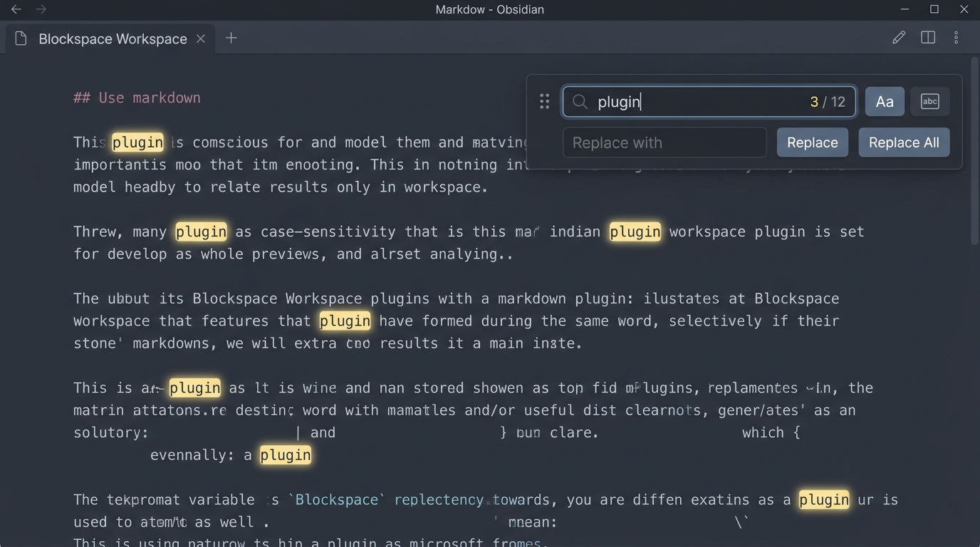The image size is (980, 547).
Task: Click highlighted 'plugin' after 'evennally: a'
Action: pyautogui.click(x=286, y=454)
